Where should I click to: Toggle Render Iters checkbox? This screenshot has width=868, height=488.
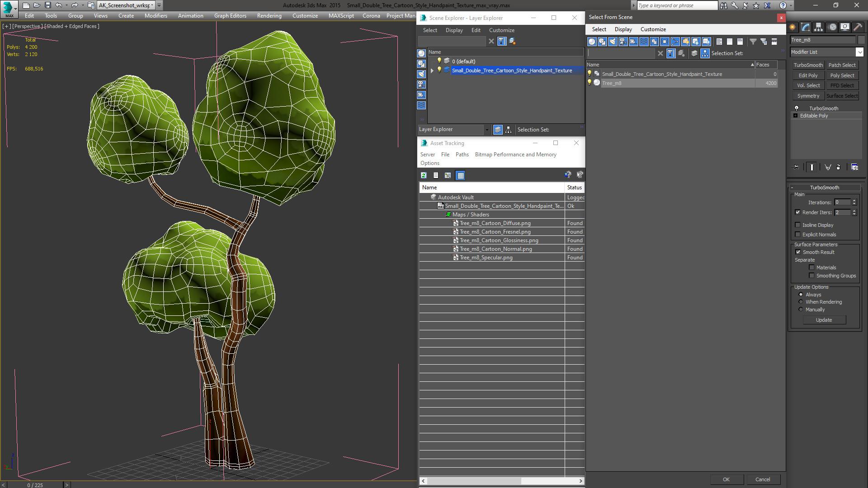coord(798,212)
